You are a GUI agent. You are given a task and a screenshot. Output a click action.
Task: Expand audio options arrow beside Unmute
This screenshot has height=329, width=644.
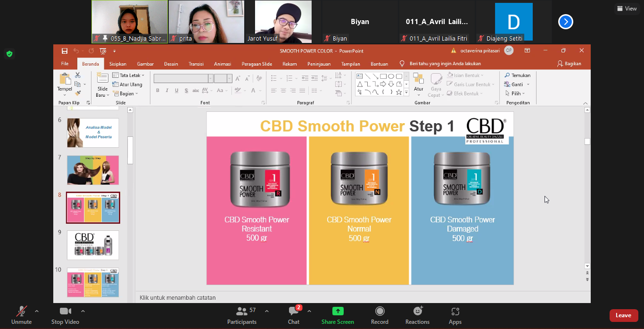(x=37, y=311)
